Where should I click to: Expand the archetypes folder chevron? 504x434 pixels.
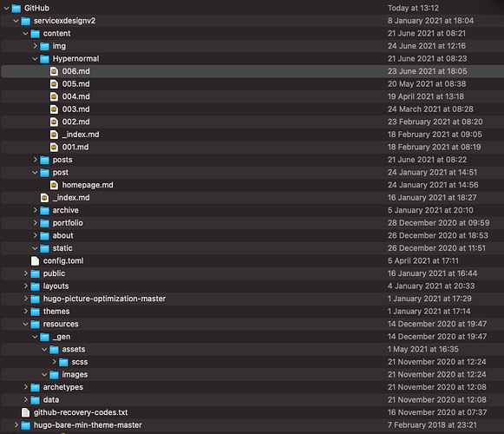25,387
